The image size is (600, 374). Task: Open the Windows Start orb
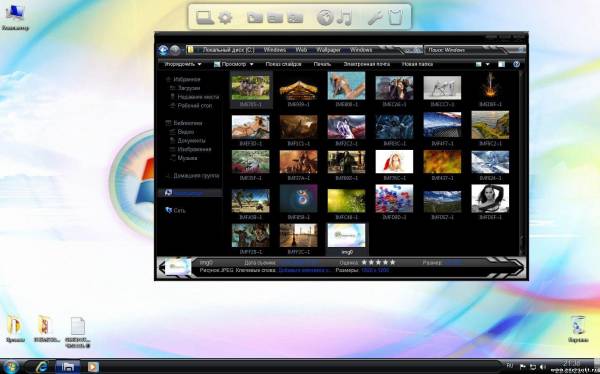pyautogui.click(x=11, y=367)
